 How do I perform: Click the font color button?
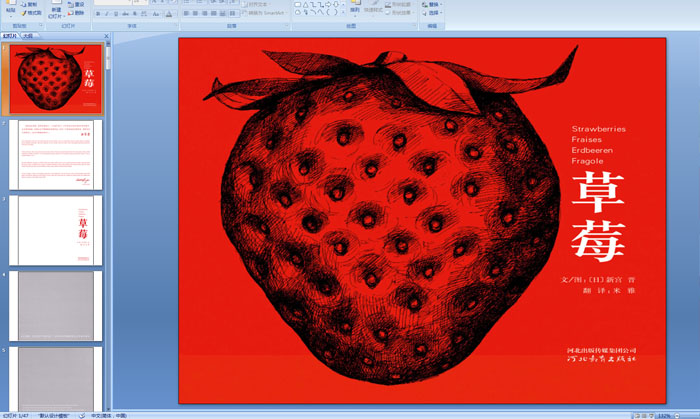pyautogui.click(x=169, y=14)
